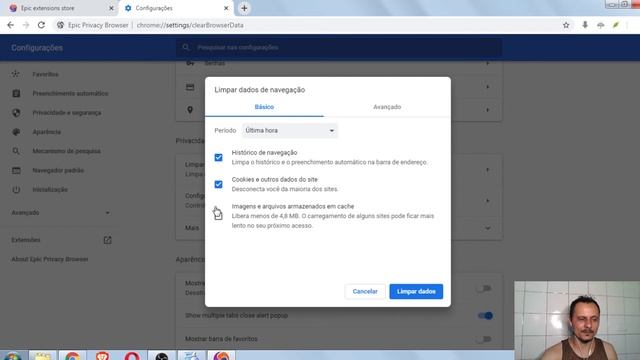Switch to the Epic extensions store tab
Image resolution: width=640 pixels, height=360 pixels.
[60, 8]
